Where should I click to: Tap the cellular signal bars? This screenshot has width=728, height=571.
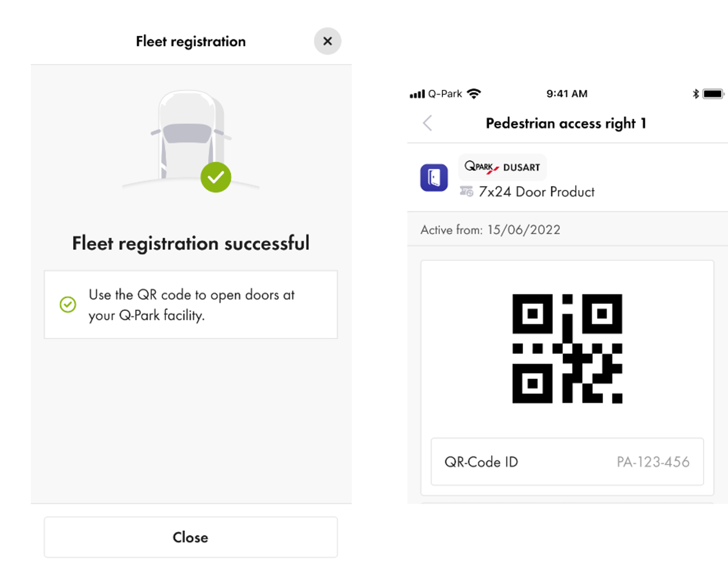click(417, 94)
